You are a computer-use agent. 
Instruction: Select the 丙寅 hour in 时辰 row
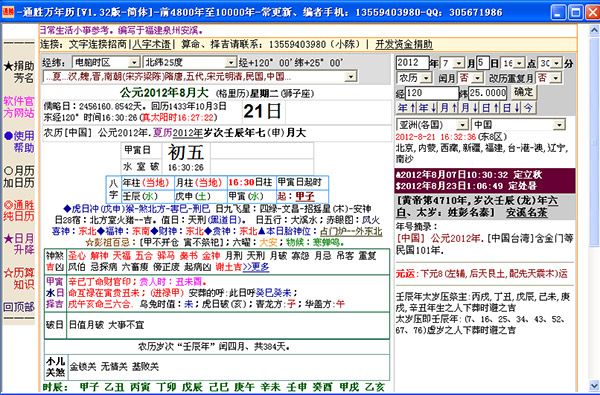pos(140,387)
